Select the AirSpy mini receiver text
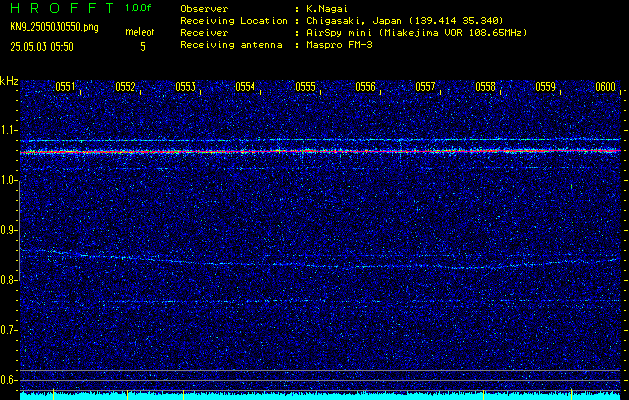629x400 pixels. pos(416,33)
